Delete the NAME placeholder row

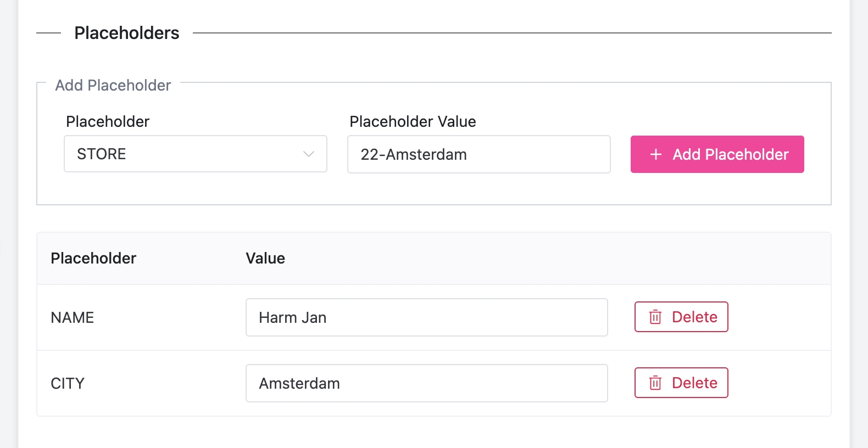click(681, 317)
